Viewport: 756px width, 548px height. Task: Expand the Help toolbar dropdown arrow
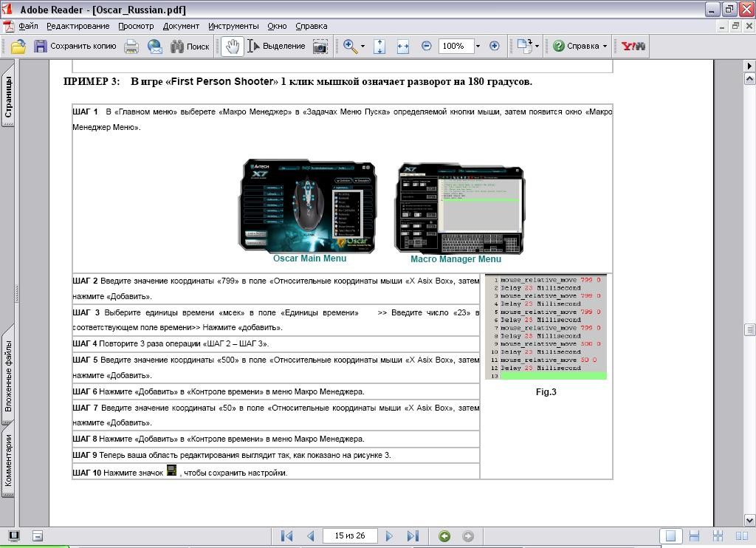coord(605,47)
